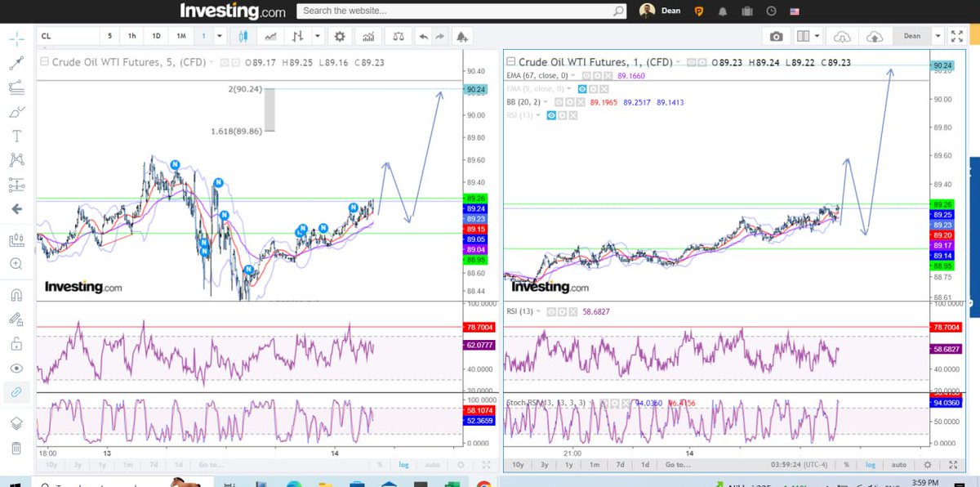
Task: Toggle magnet mode
Action: point(16,295)
